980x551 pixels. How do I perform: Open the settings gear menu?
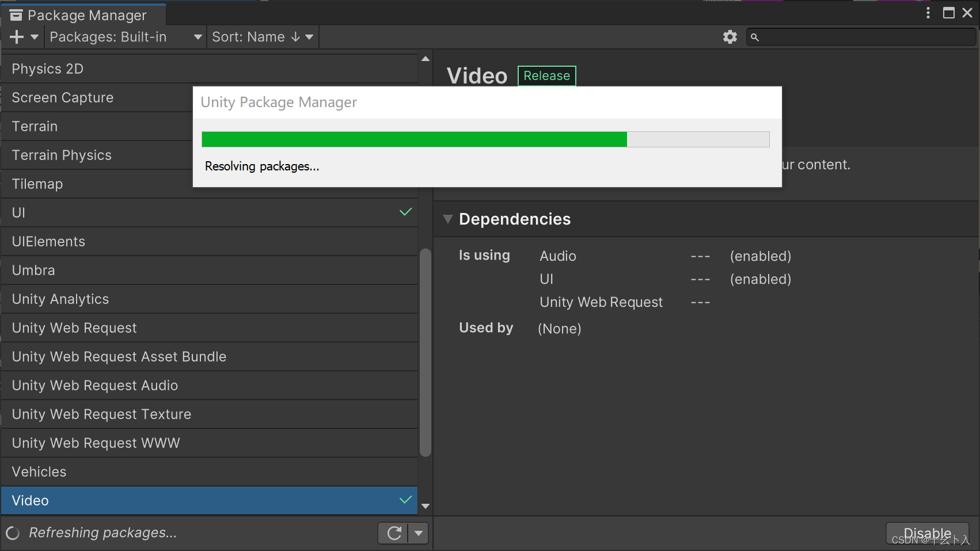click(730, 37)
